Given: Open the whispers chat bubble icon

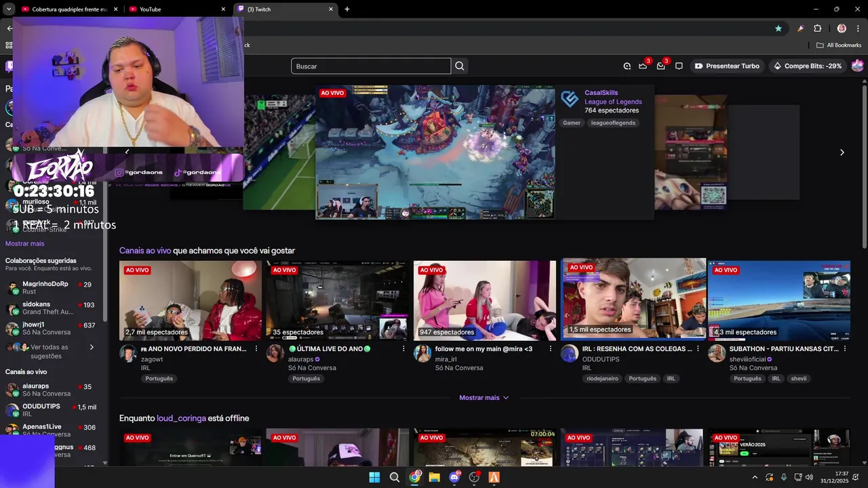Looking at the screenshot, I should (679, 66).
